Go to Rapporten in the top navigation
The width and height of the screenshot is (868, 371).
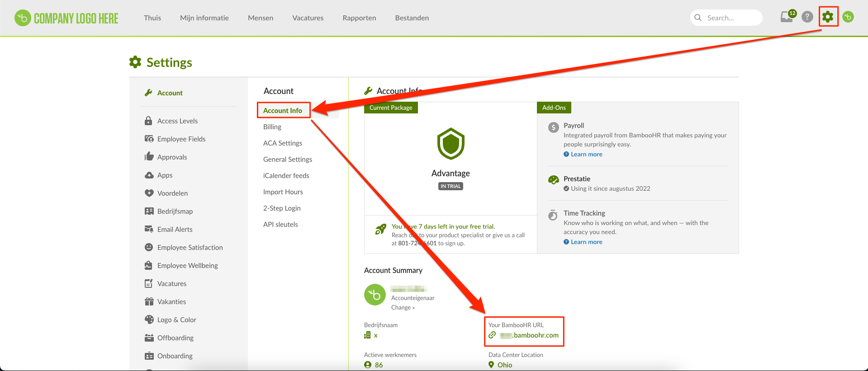[x=359, y=18]
